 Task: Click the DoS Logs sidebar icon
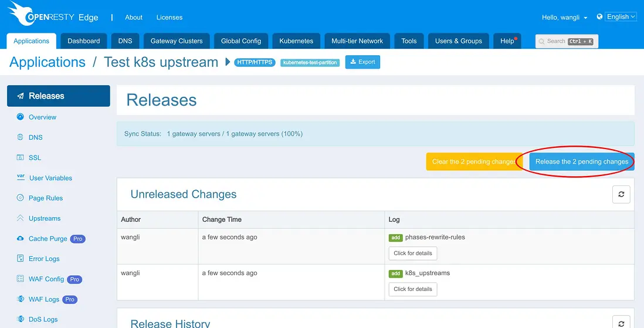pyautogui.click(x=20, y=319)
